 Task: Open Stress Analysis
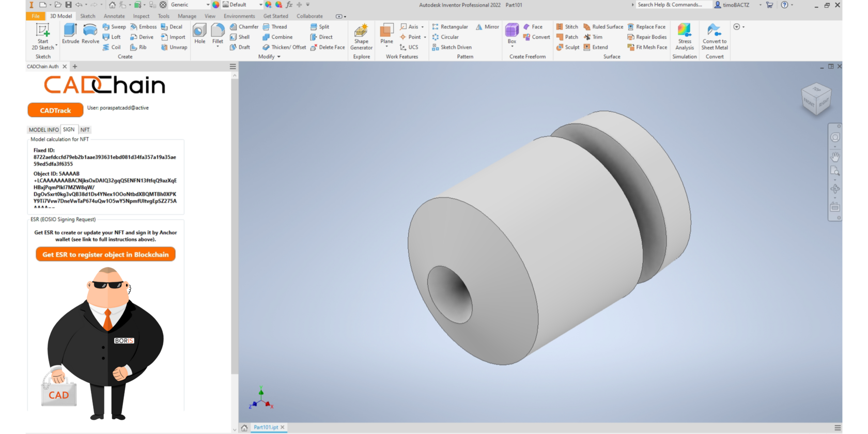685,37
